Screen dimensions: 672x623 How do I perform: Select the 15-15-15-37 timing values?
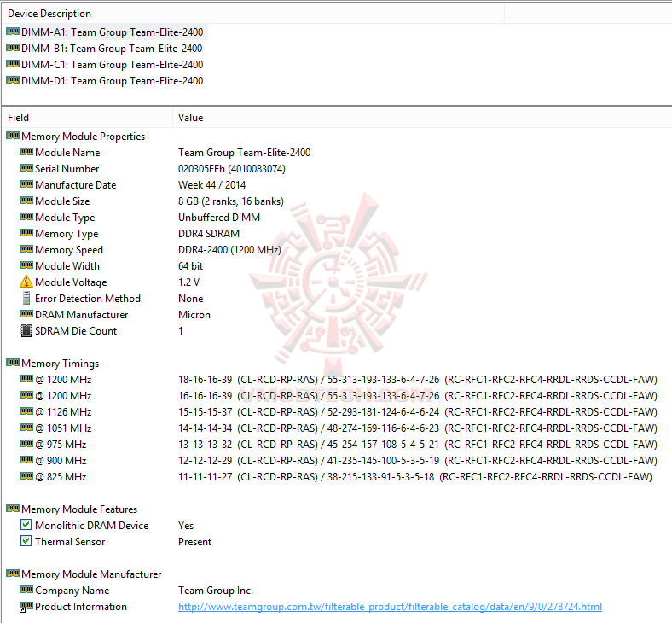pyautogui.click(x=418, y=412)
